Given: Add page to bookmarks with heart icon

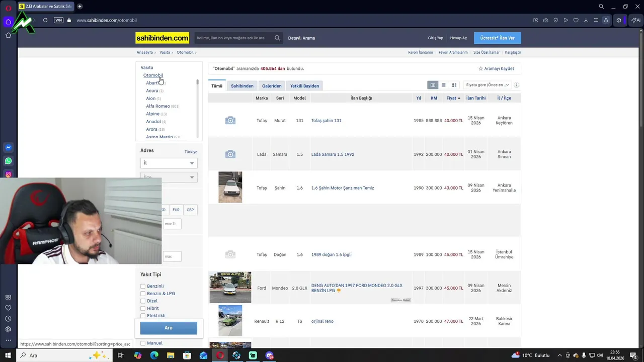Looking at the screenshot, I should coord(576,20).
